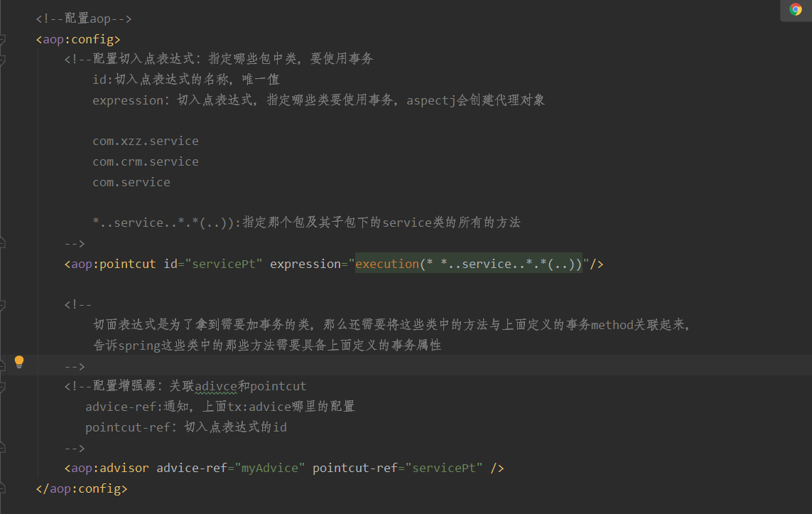812x514 pixels.
Task: Click the 切面表达式是为了拿到 comment line
Action: [x=391, y=325]
